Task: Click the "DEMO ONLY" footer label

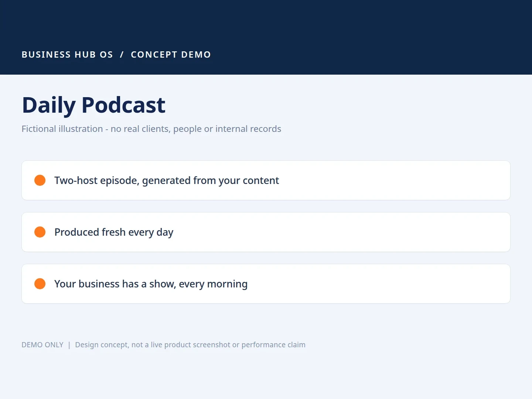Action: pyautogui.click(x=42, y=345)
